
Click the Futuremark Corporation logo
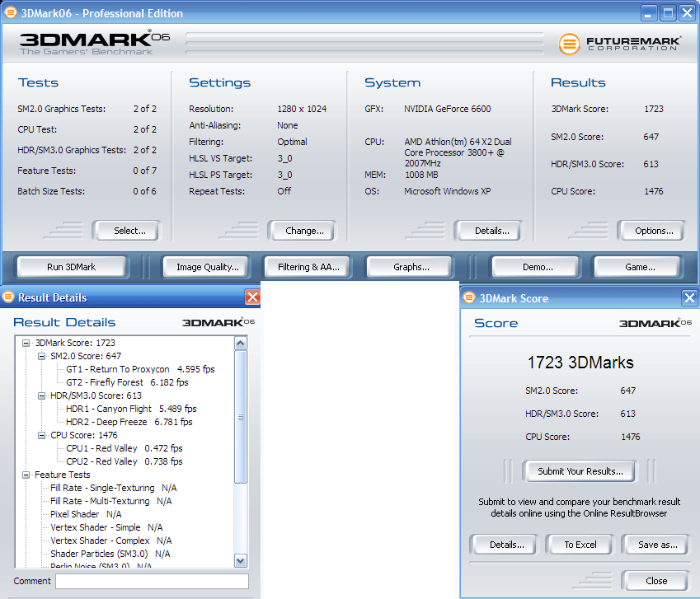click(x=620, y=44)
